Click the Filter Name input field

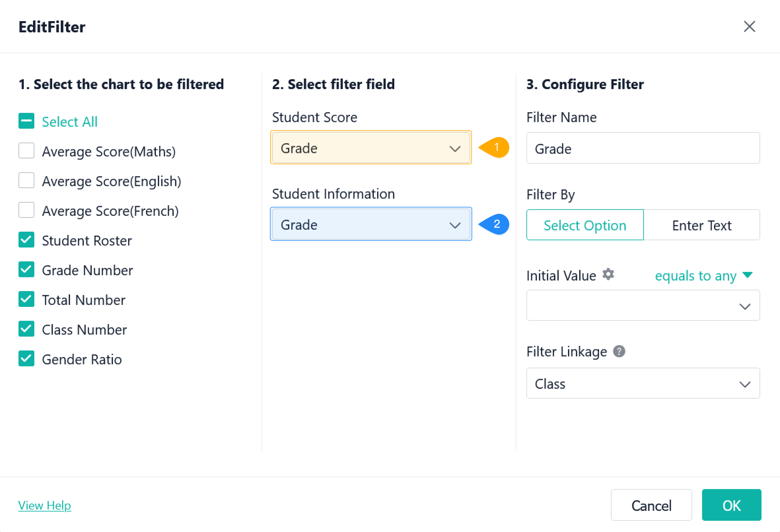[643, 148]
